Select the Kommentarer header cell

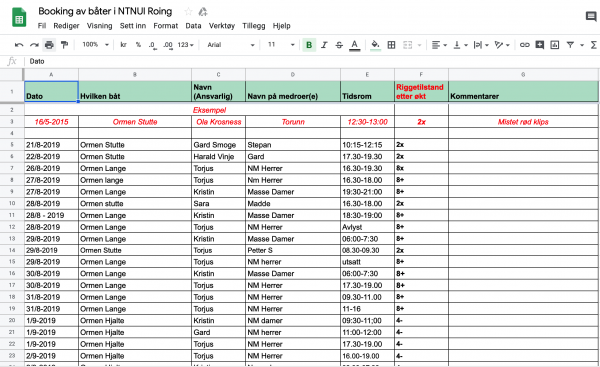523,91
